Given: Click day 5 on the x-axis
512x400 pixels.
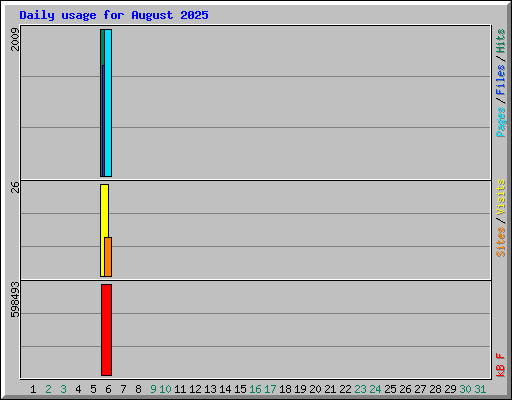Looking at the screenshot, I should pyautogui.click(x=93, y=389).
